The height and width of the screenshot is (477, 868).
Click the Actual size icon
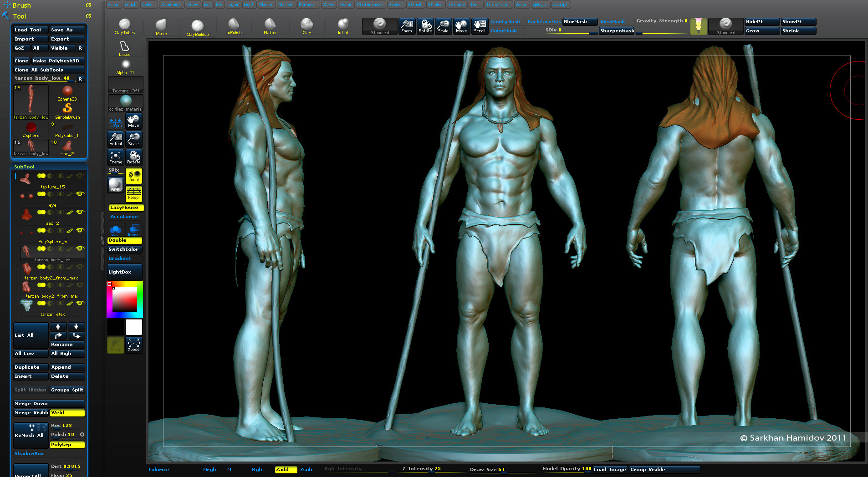point(116,139)
